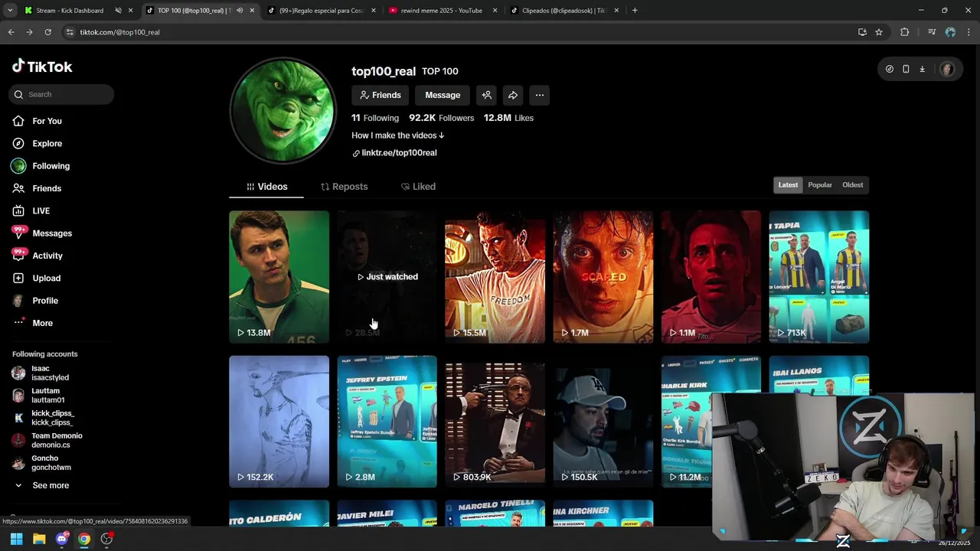Reload the browser page
The width and height of the screenshot is (980, 551).
47,32
